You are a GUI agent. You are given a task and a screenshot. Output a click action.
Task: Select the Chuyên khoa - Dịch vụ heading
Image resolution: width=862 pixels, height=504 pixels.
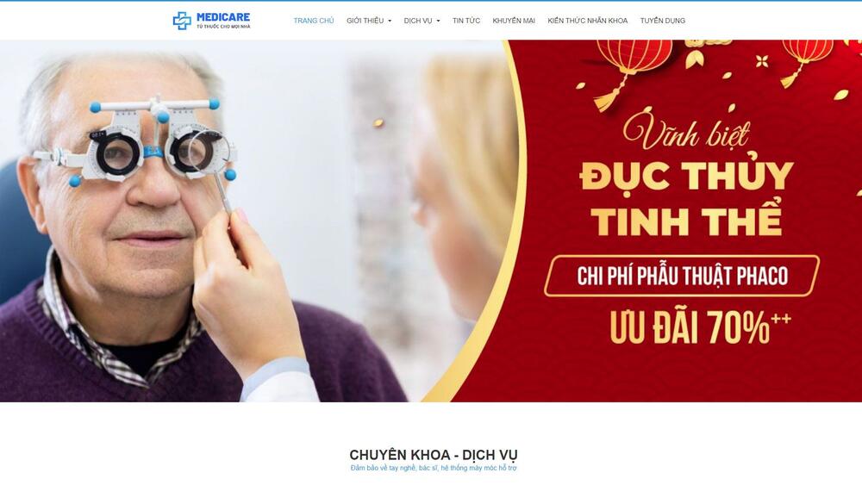434,455
